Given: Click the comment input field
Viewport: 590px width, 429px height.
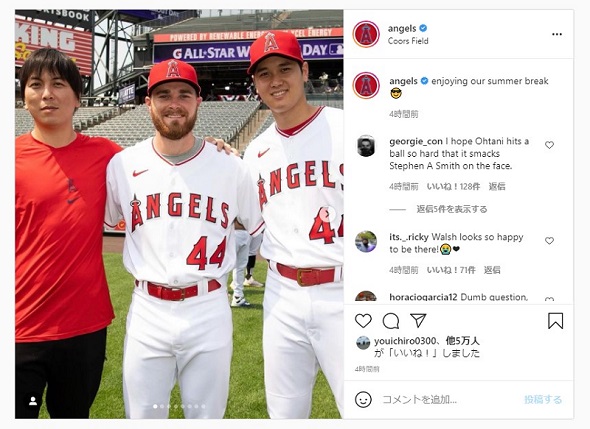Looking at the screenshot, I should point(448,400).
